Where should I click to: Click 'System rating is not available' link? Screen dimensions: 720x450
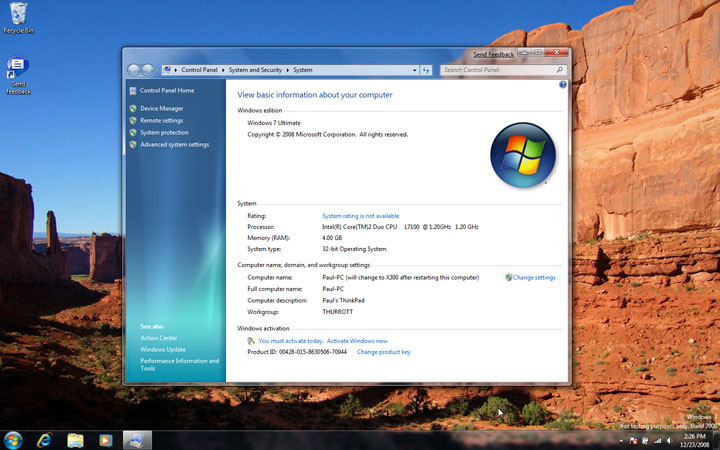[x=360, y=216]
